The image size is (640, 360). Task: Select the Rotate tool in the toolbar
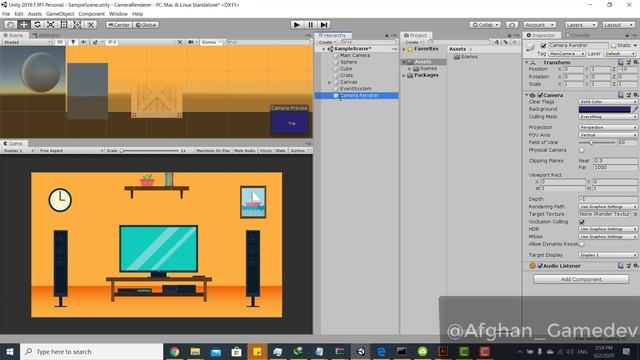coord(37,24)
